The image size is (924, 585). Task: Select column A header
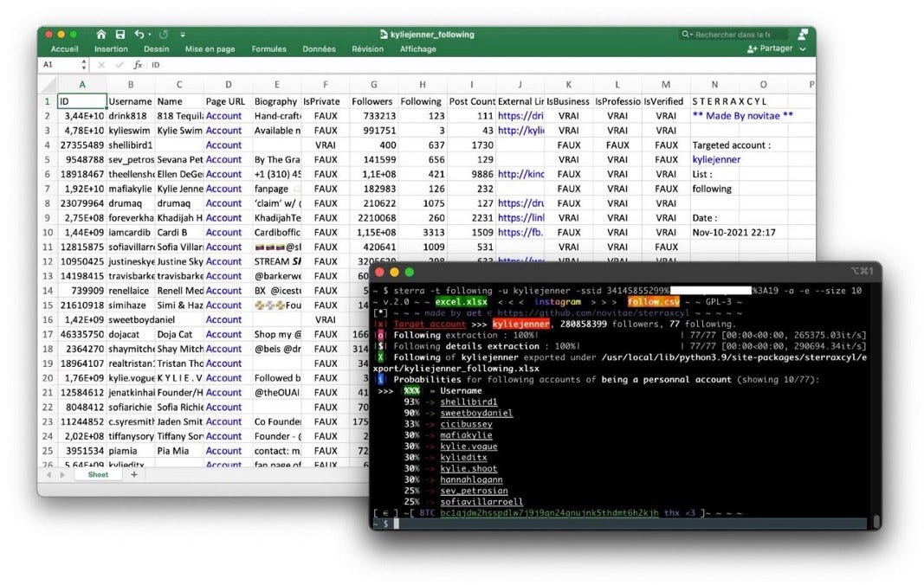click(x=82, y=84)
